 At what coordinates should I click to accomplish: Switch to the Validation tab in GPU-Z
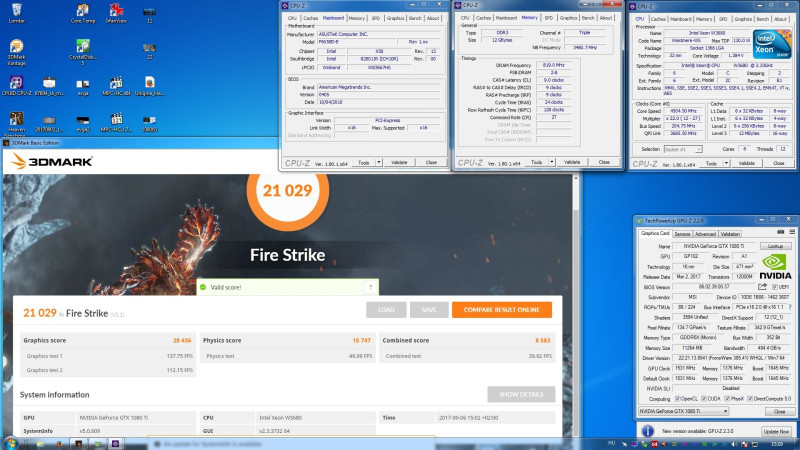point(730,234)
